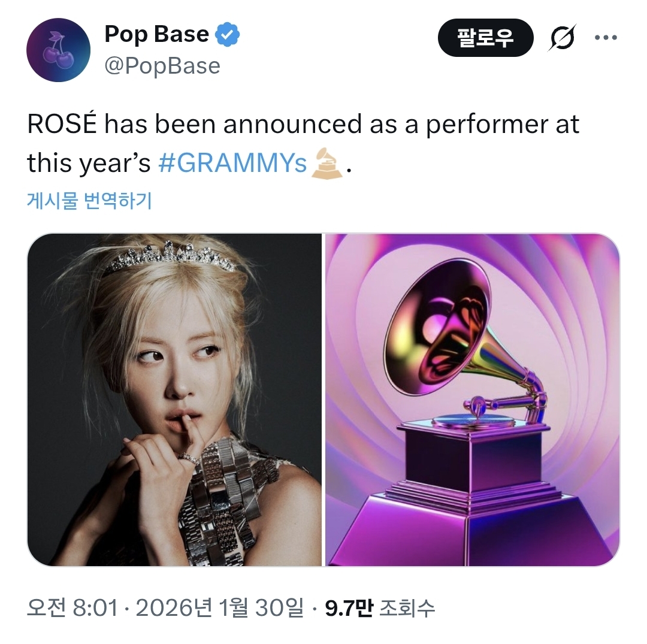Click the 오전 8:01 post time
The image size is (647, 644).
tap(72, 609)
